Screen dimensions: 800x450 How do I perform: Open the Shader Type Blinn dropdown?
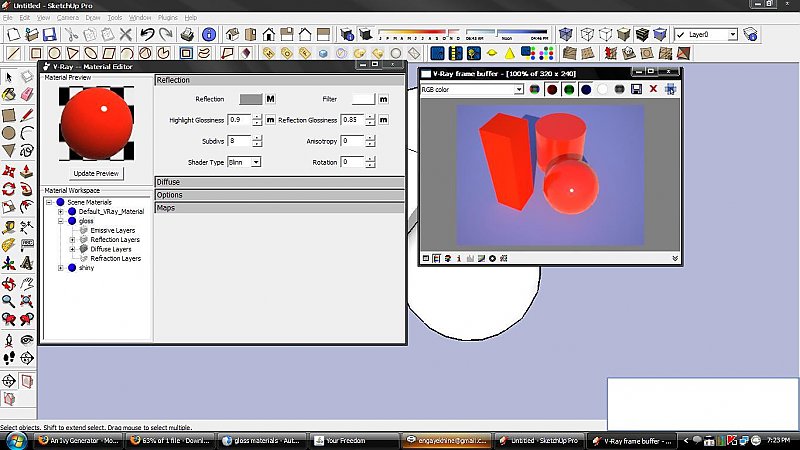click(256, 162)
